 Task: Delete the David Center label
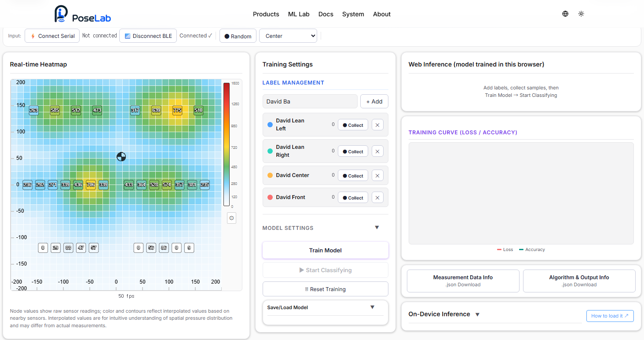[377, 175]
